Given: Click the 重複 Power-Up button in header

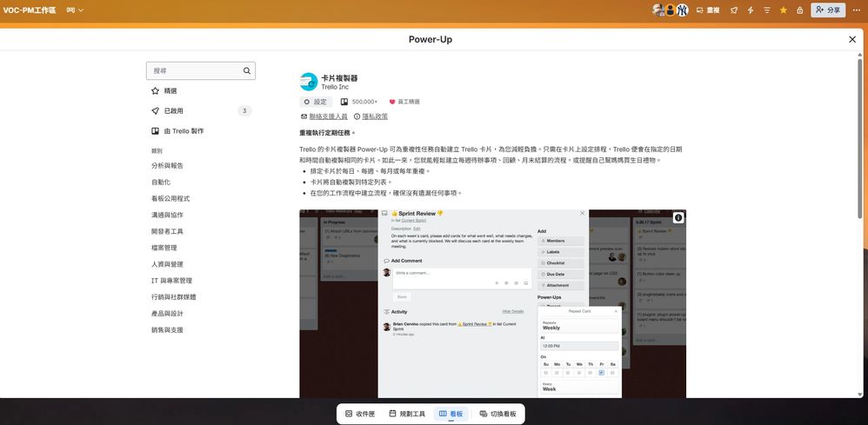Looking at the screenshot, I should (708, 10).
